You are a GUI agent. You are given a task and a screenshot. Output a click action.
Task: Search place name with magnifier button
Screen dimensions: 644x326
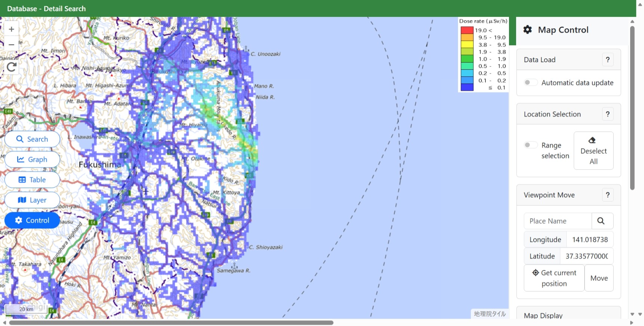tap(602, 221)
